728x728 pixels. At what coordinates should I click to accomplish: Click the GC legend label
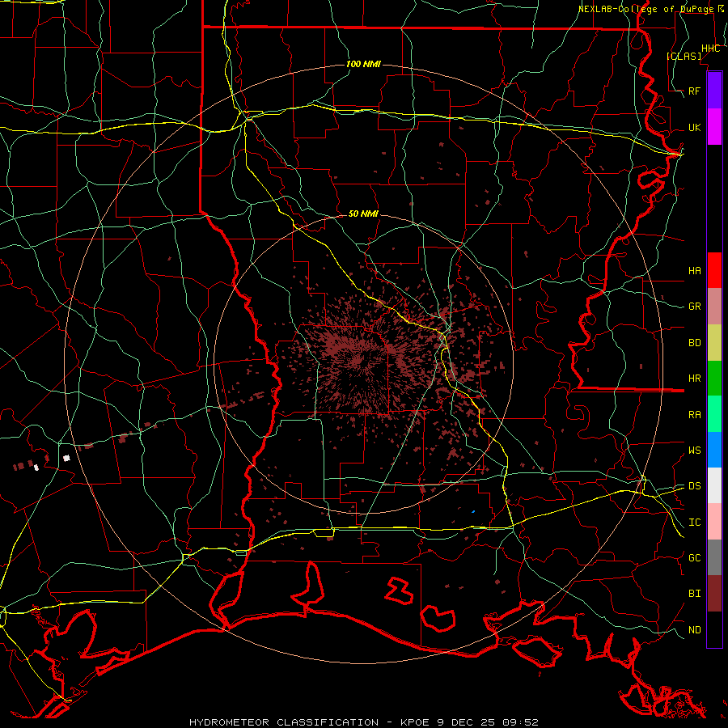(695, 557)
